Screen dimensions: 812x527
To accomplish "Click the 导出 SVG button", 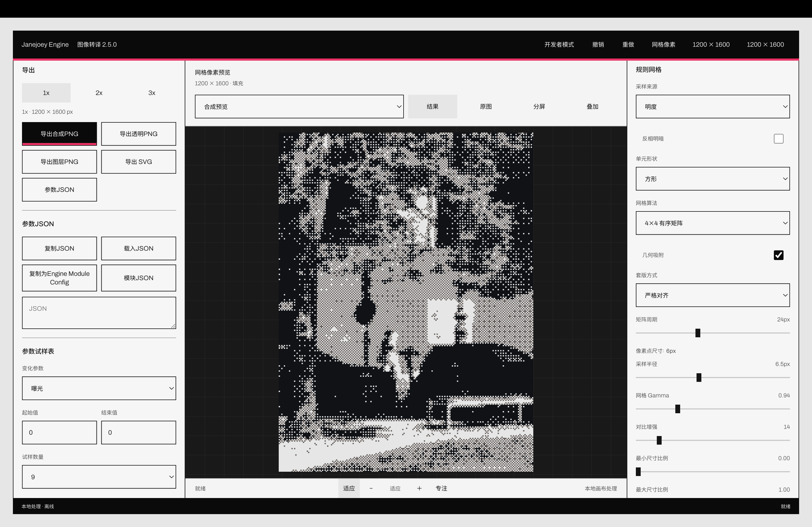I will (x=138, y=162).
